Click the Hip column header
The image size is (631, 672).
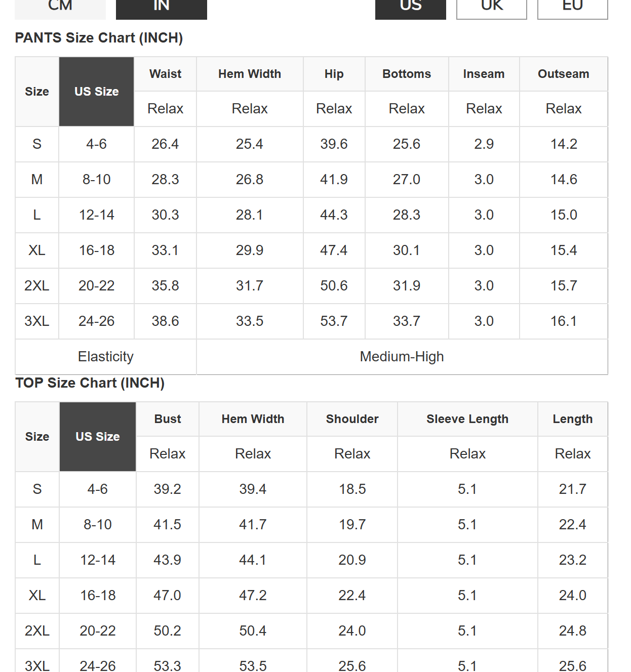tap(334, 74)
